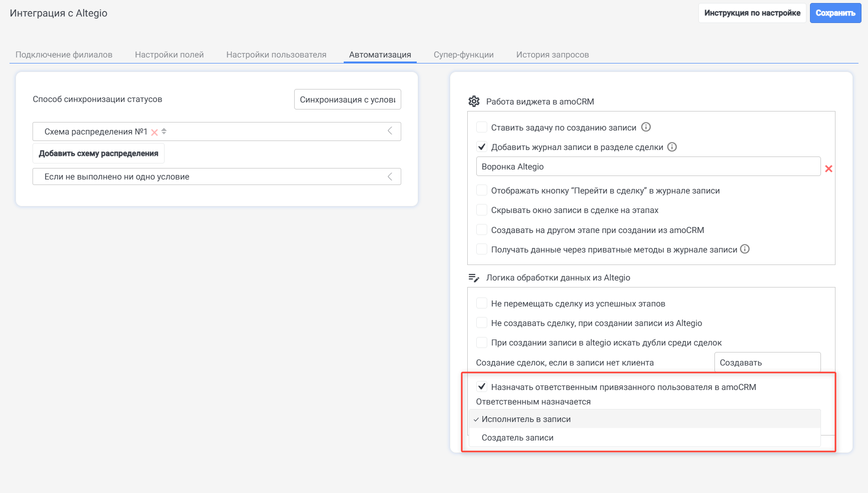Switch to Настройки полей tab
868x493 pixels.
click(x=170, y=54)
